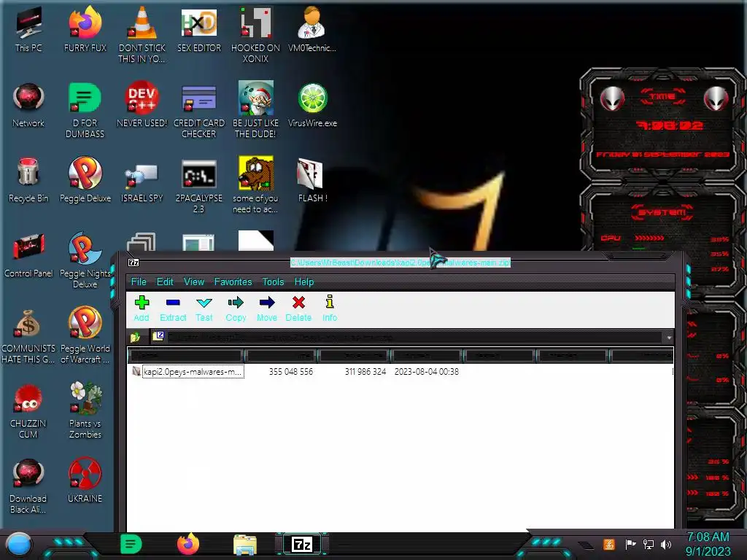Switch to the 7z taskbar button

(302, 544)
